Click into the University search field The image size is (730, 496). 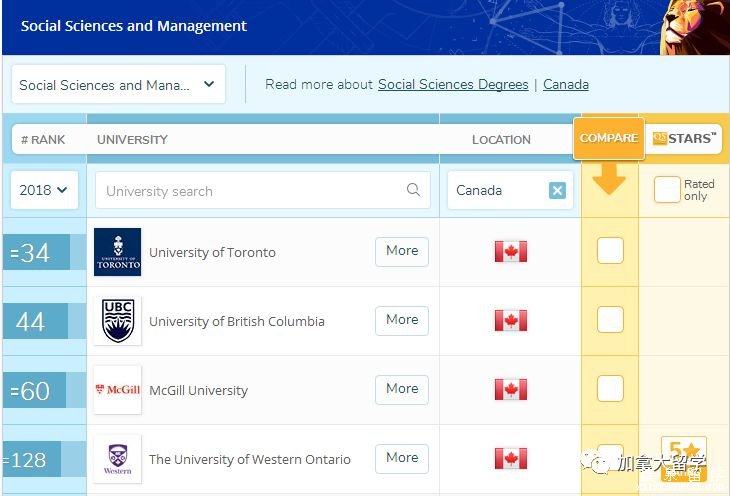(x=263, y=190)
